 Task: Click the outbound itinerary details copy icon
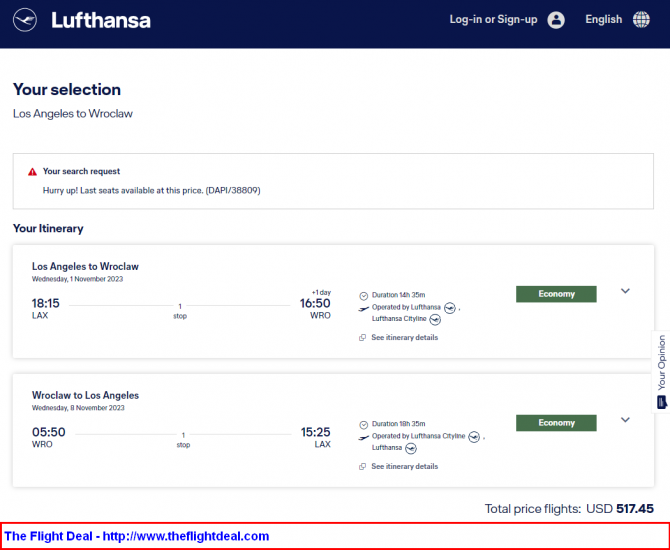coord(362,338)
